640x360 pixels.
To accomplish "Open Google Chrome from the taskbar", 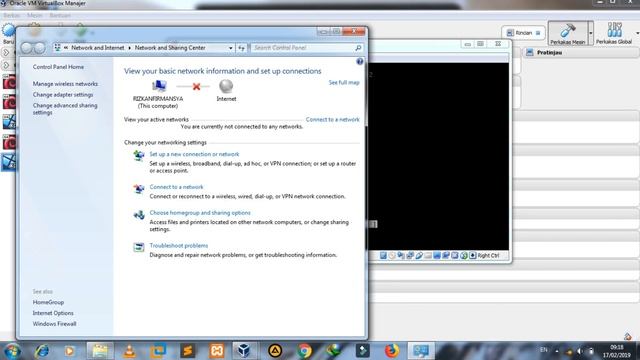I will 304,351.
